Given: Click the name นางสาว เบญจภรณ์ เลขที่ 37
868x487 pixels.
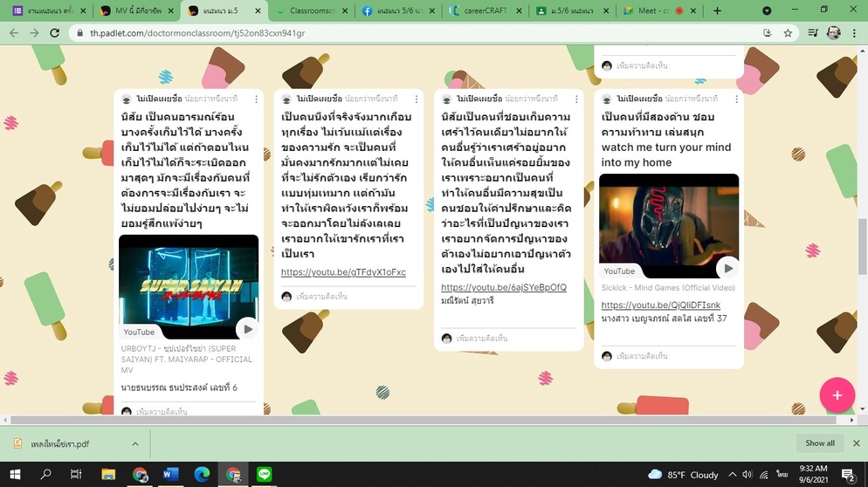Looking at the screenshot, I should (x=664, y=319).
